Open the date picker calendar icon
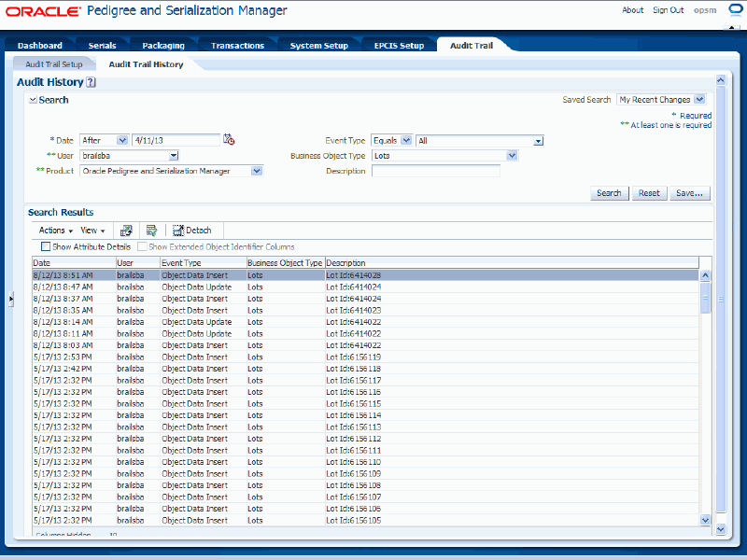The image size is (747, 560). click(x=229, y=139)
